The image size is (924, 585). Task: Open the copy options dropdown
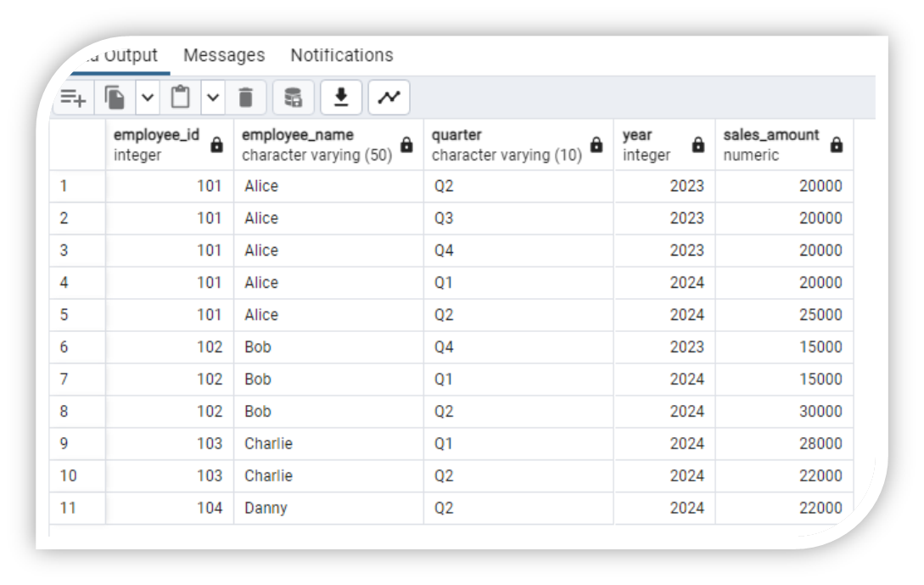[x=146, y=97]
